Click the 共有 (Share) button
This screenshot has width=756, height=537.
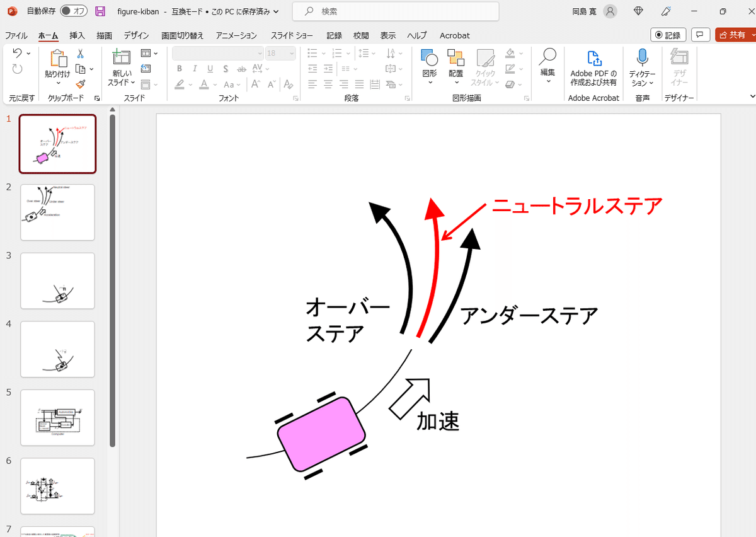point(735,35)
